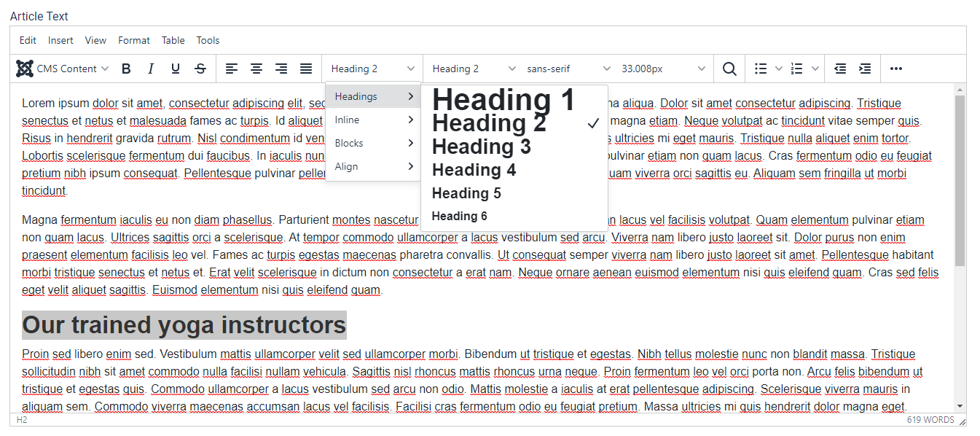Open the View menu
This screenshot has width=980, height=436.
pos(95,40)
